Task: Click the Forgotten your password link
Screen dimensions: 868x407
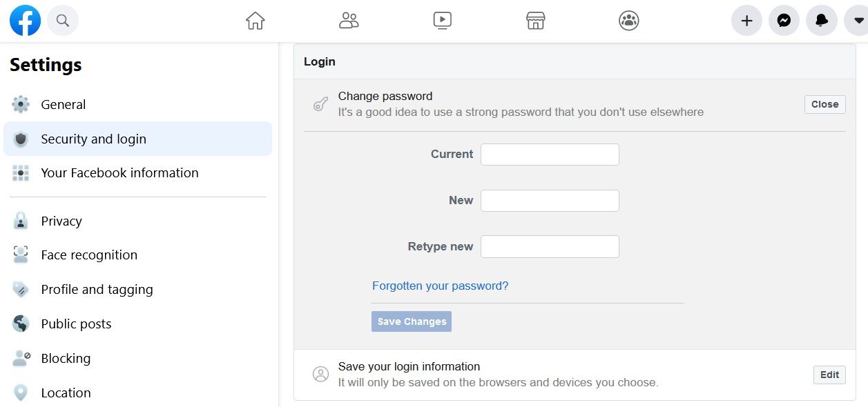Action: click(x=440, y=286)
